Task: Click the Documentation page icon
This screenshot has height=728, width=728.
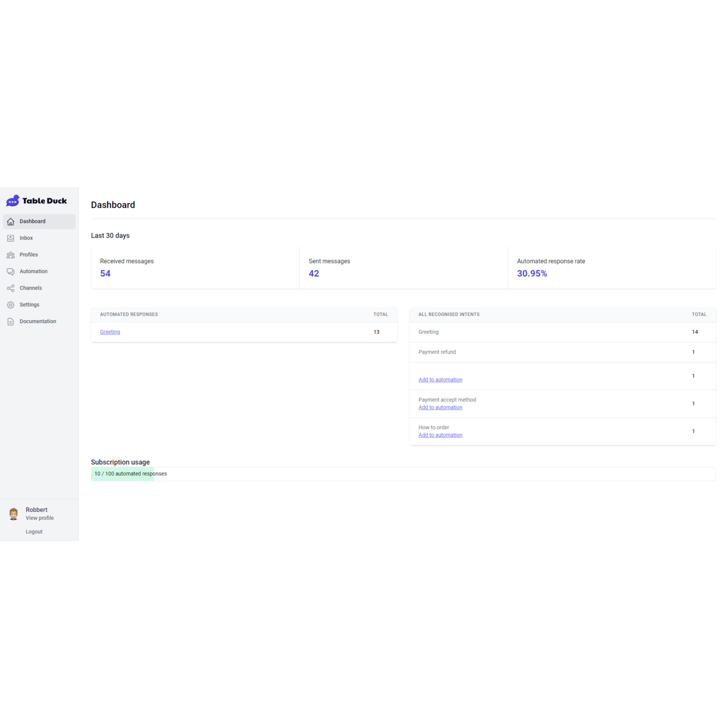Action: click(x=11, y=321)
